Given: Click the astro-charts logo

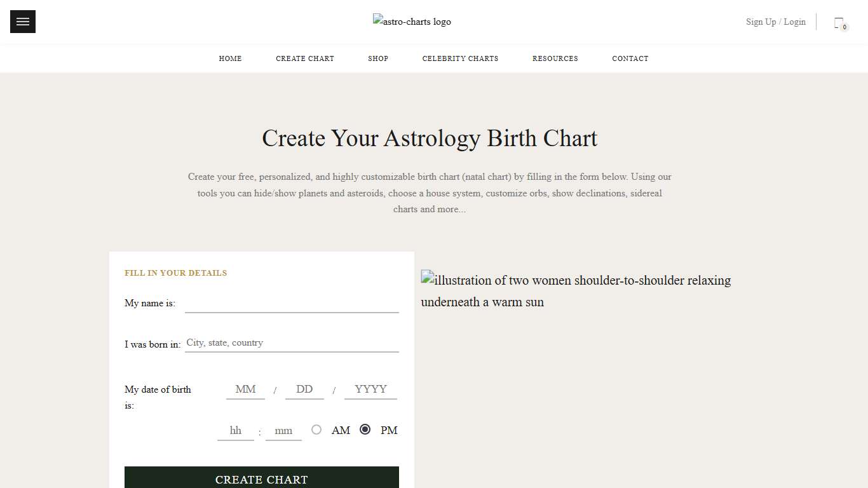Looking at the screenshot, I should click(411, 21).
